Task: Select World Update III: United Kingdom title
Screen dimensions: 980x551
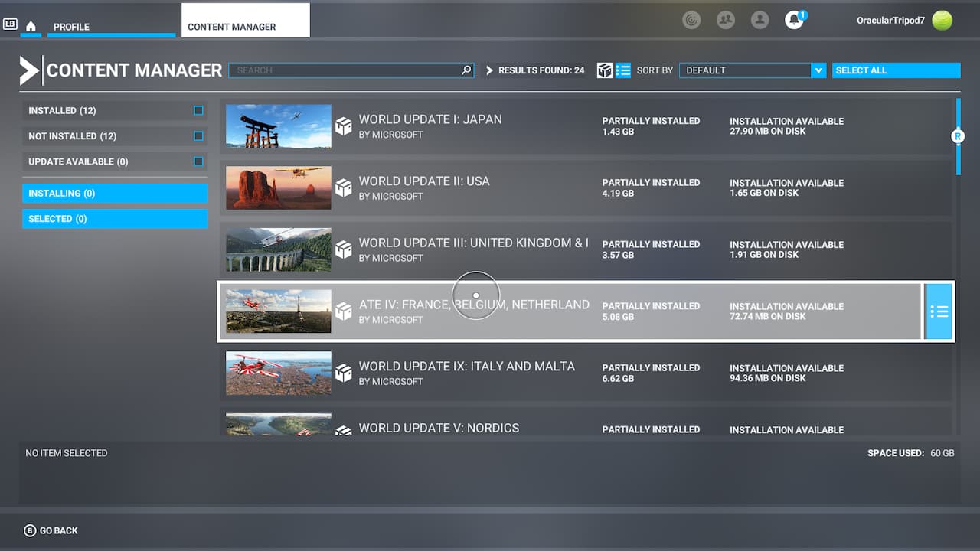Action: pyautogui.click(x=474, y=243)
